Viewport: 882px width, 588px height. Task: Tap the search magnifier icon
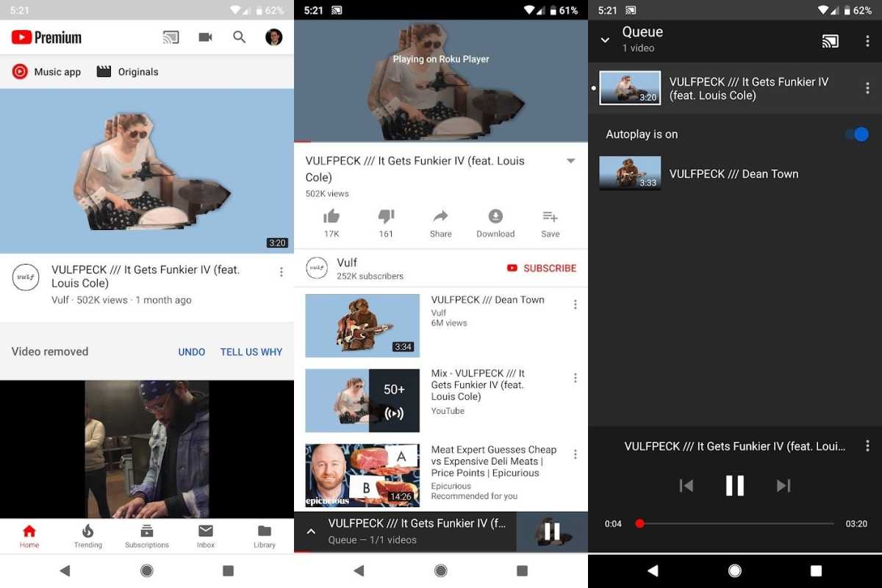(239, 37)
